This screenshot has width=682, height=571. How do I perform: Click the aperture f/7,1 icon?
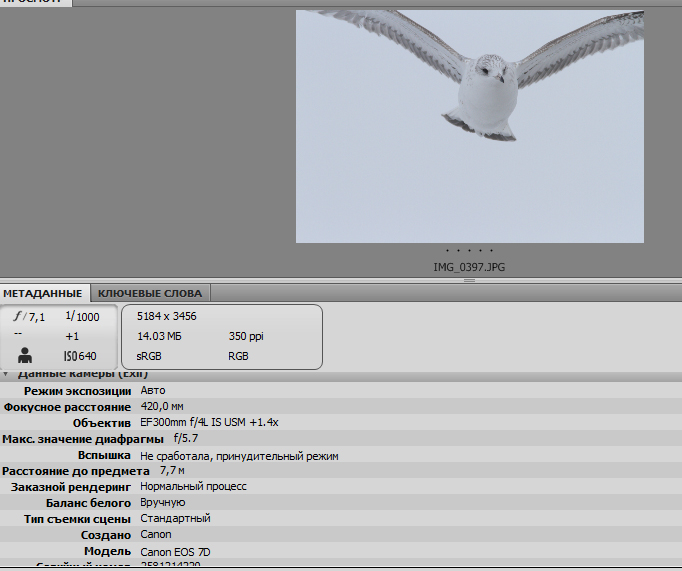point(29,317)
